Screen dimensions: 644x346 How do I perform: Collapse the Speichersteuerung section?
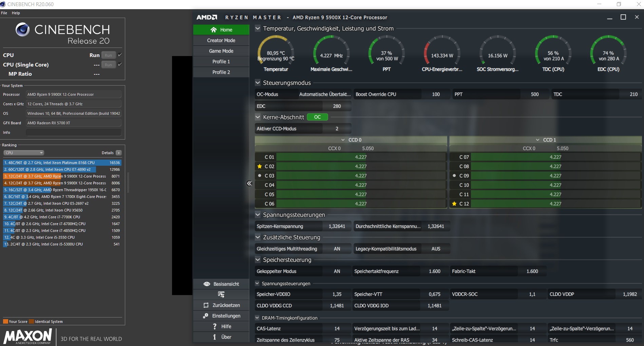(258, 259)
